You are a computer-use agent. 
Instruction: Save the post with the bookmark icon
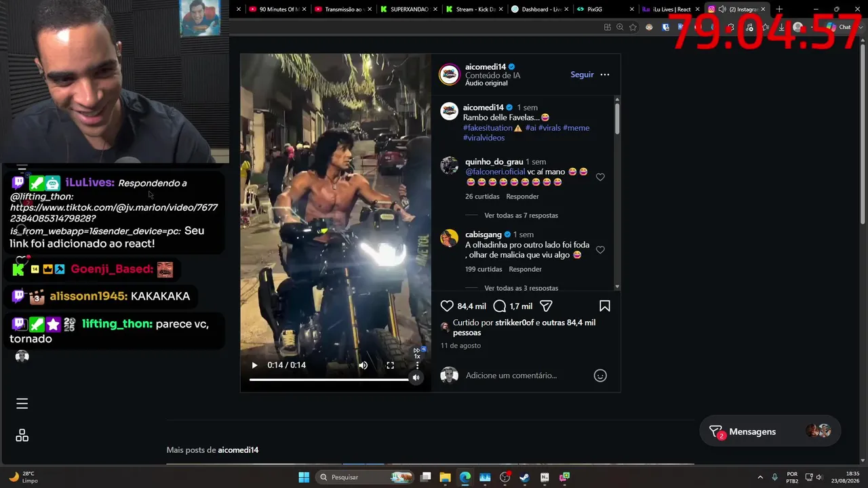coord(605,306)
